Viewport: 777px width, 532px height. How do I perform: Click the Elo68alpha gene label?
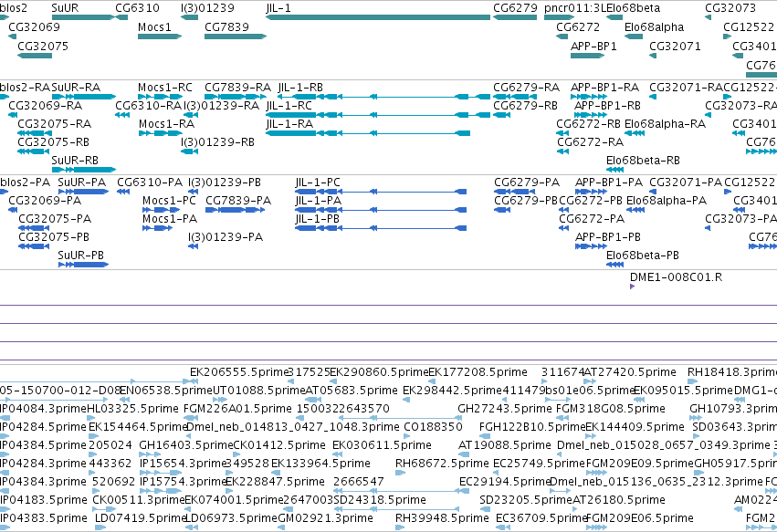[x=654, y=26]
